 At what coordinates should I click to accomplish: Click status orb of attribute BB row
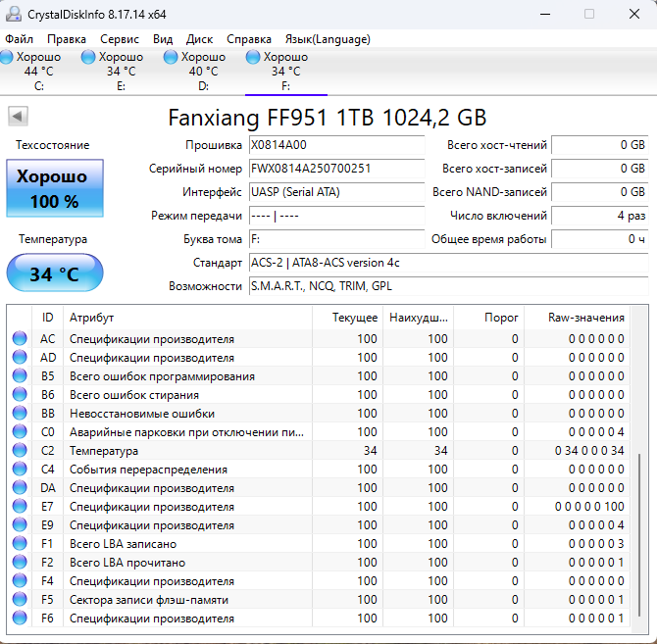[x=20, y=414]
